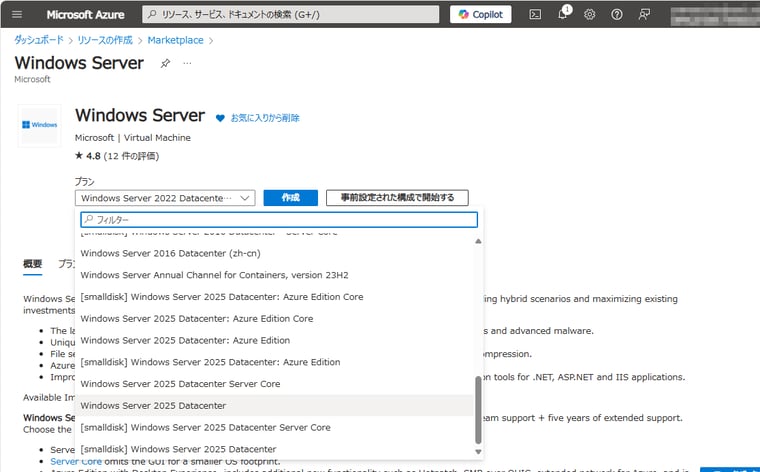760x472 pixels.
Task: Open the ellipsis more options menu
Action: [187, 63]
